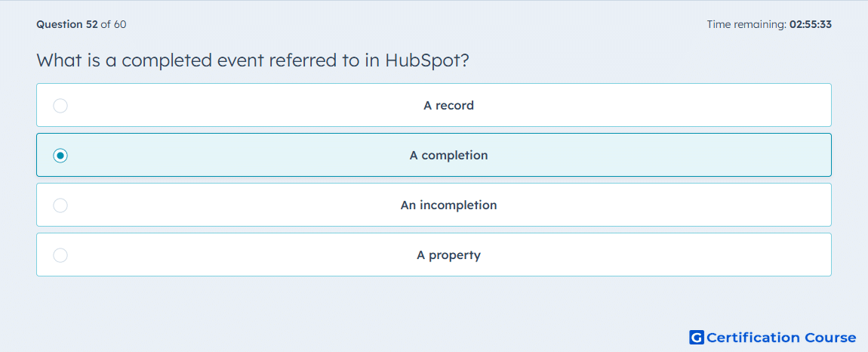The image size is (868, 352).
Task: Click the 02:55:33 countdown timer value
Action: pos(811,24)
